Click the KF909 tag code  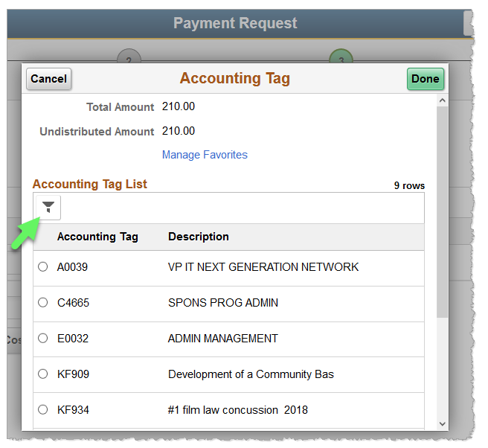pyautogui.click(x=73, y=374)
